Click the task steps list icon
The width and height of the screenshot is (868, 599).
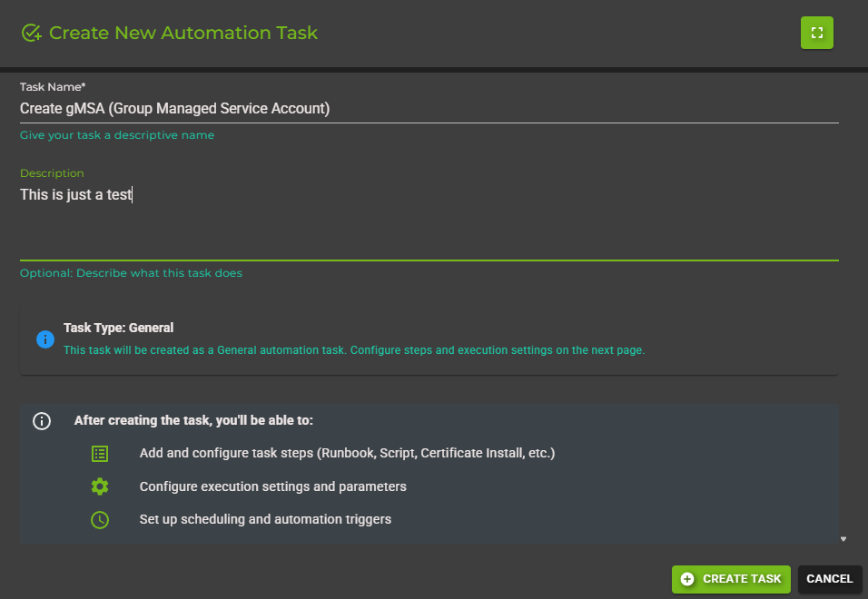tap(100, 453)
